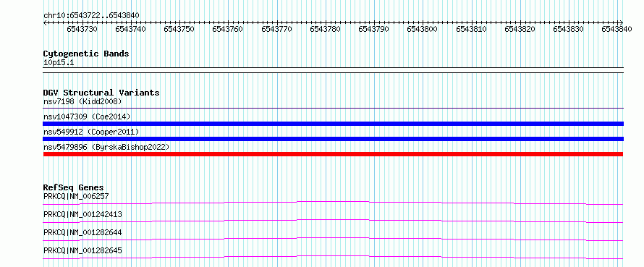This screenshot has width=644, height=267.
Task: Select the Cytogenetic Bands track heading
Action: pos(86,54)
